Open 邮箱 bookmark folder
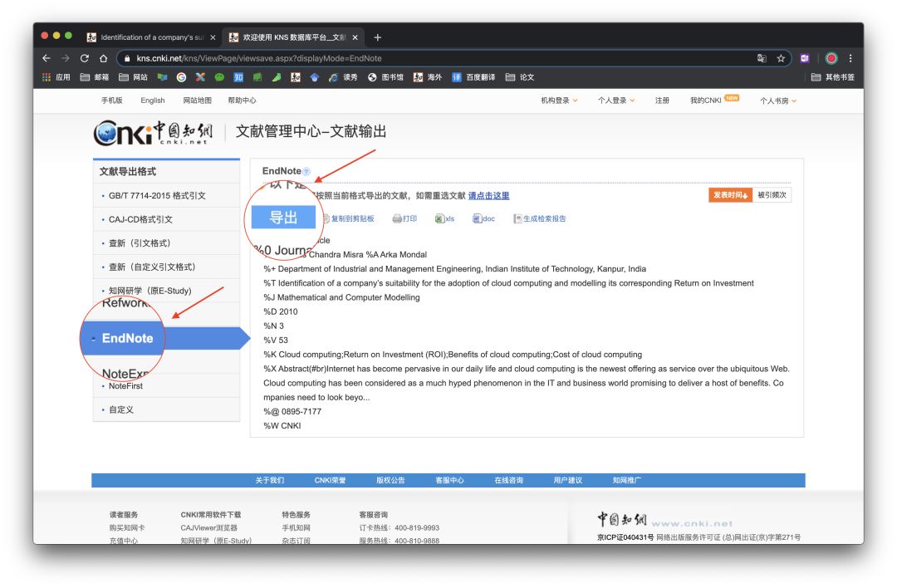The width and height of the screenshot is (897, 588). [x=95, y=77]
